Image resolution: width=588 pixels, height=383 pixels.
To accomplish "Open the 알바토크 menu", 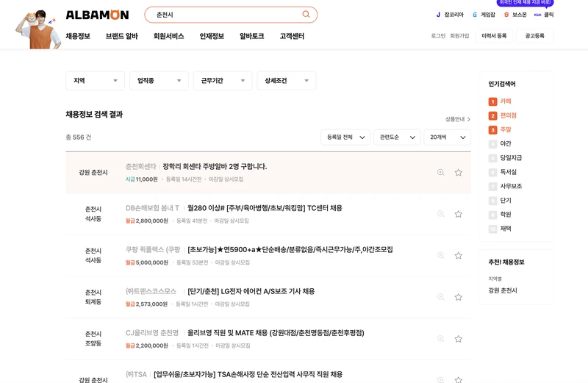I will pyautogui.click(x=252, y=36).
